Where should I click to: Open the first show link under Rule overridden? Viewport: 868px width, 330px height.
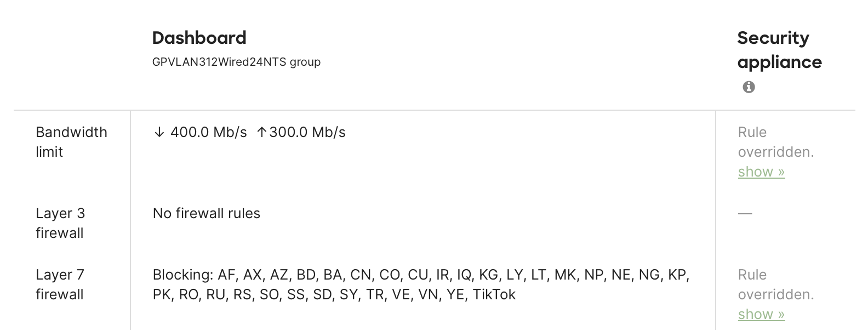click(x=761, y=172)
